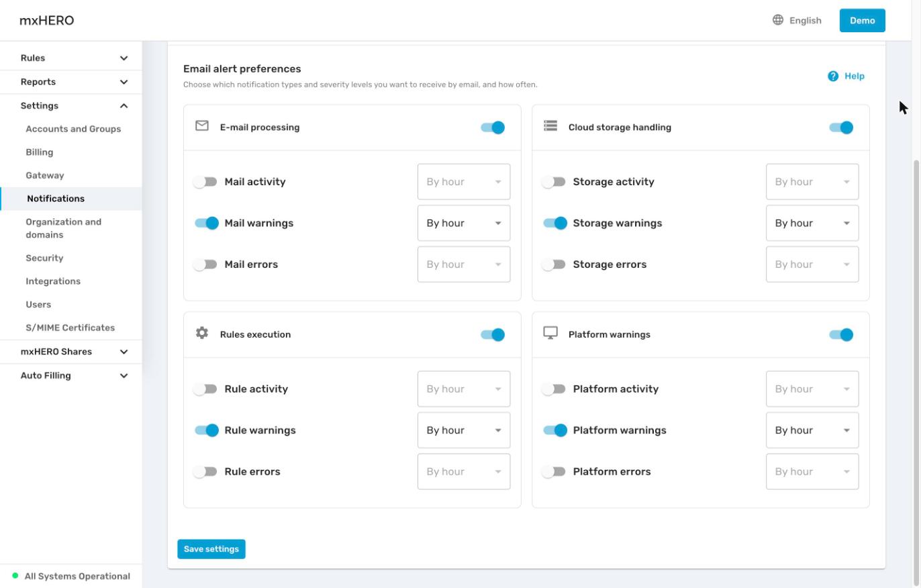The height and width of the screenshot is (588, 921).
Task: Open the Storage warnings frequency dropdown
Action: [812, 223]
